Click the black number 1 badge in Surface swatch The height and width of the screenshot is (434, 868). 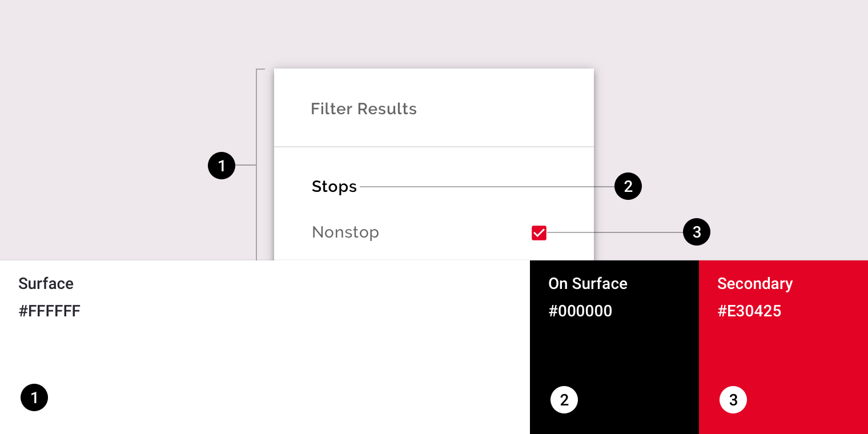pyautogui.click(x=34, y=397)
